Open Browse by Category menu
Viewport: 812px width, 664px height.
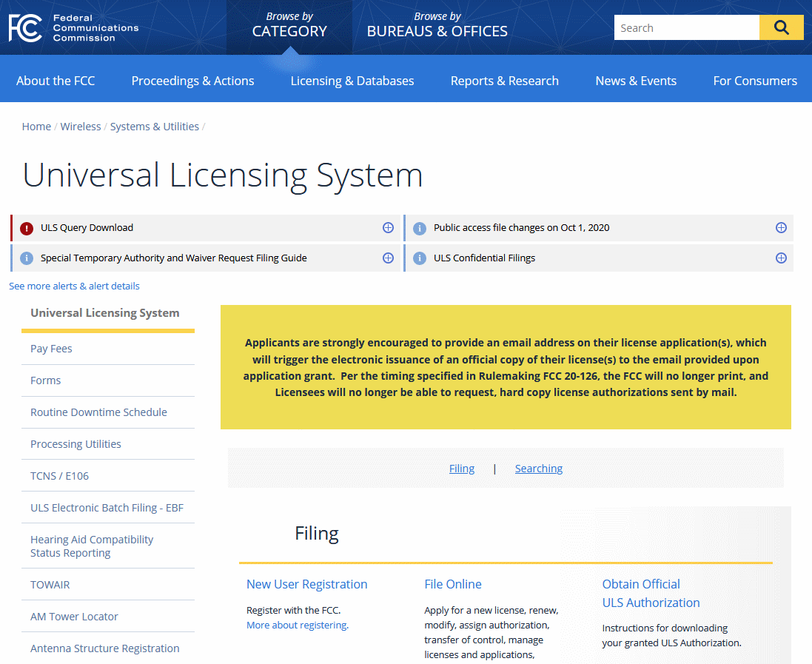pos(289,24)
